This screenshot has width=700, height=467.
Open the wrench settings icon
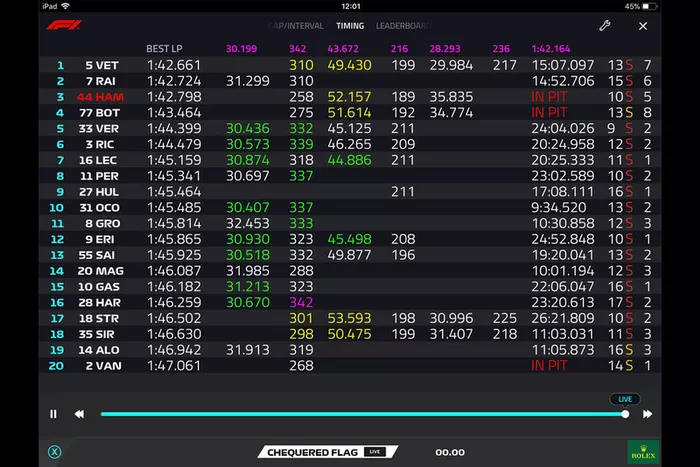(604, 25)
